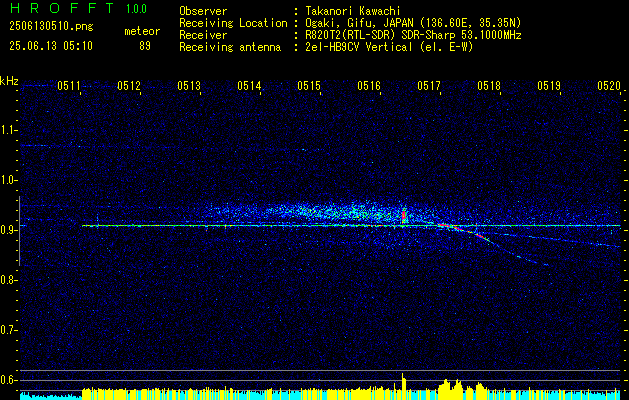This screenshot has width=629, height=400.
Task: Click the 'Receiver' field label
Action: pos(203,35)
